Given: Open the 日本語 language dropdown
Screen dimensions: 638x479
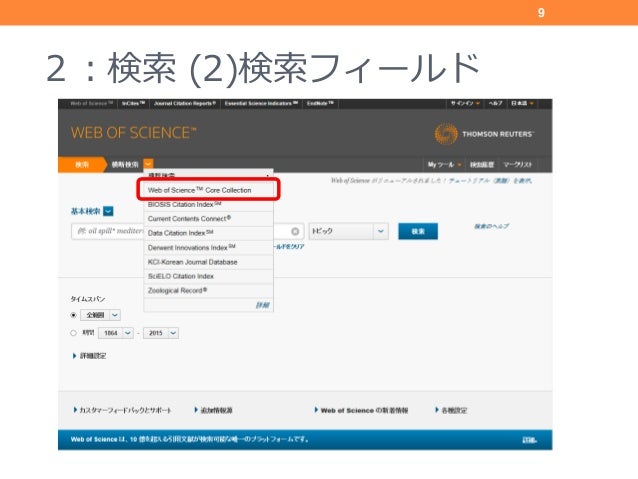Looking at the screenshot, I should click(x=522, y=103).
